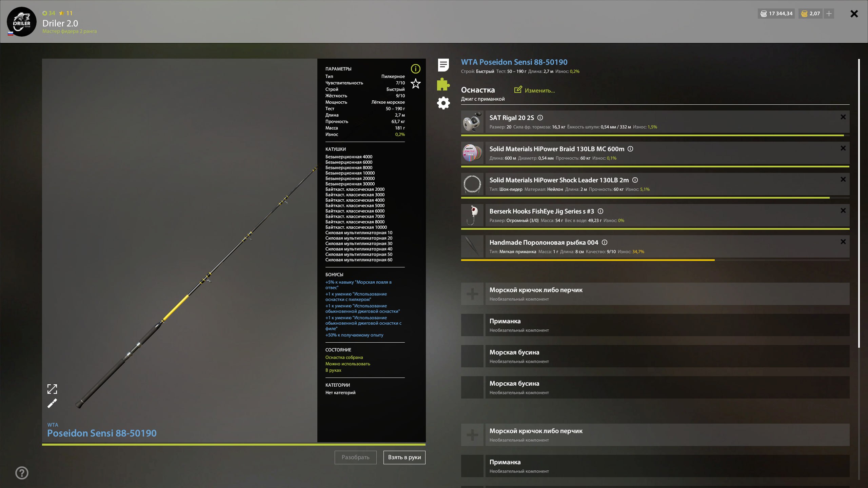Viewport: 868px width, 488px height.
Task: Add item to the lower Морской крючок либо перчик slot
Action: pyautogui.click(x=472, y=435)
